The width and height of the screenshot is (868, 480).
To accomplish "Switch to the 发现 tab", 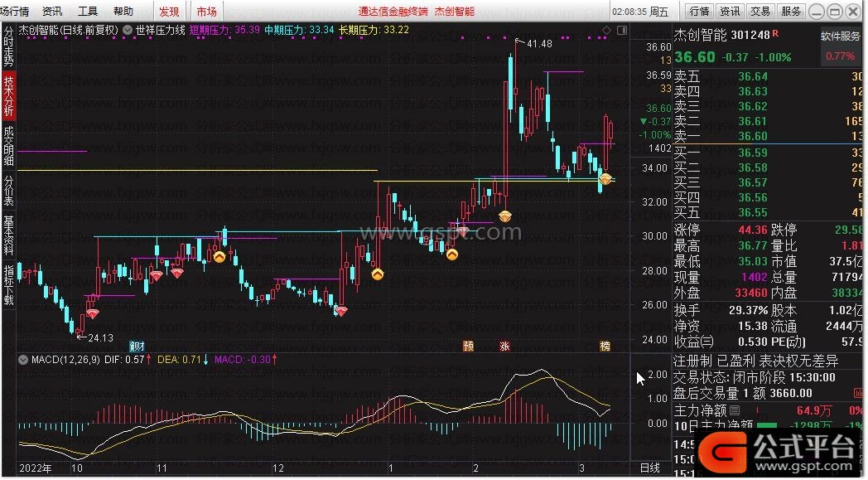I will [x=169, y=11].
